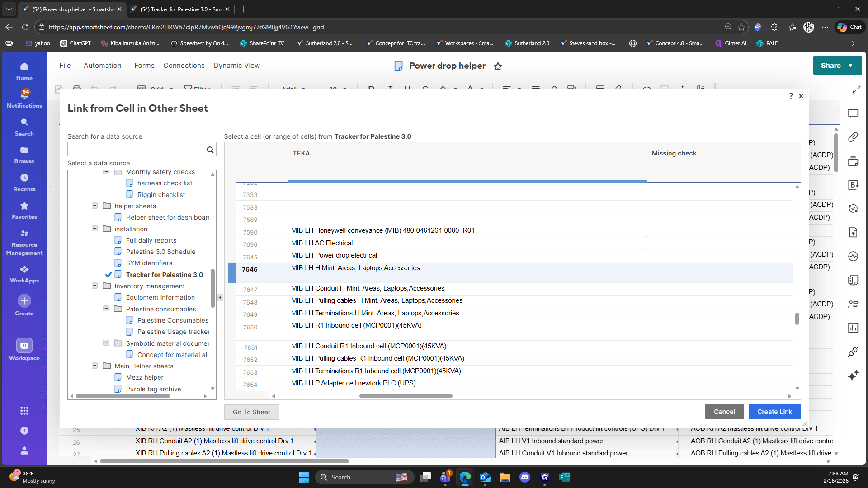Image resolution: width=868 pixels, height=488 pixels.
Task: Collapse the Inventory management folder
Action: pos(95,286)
